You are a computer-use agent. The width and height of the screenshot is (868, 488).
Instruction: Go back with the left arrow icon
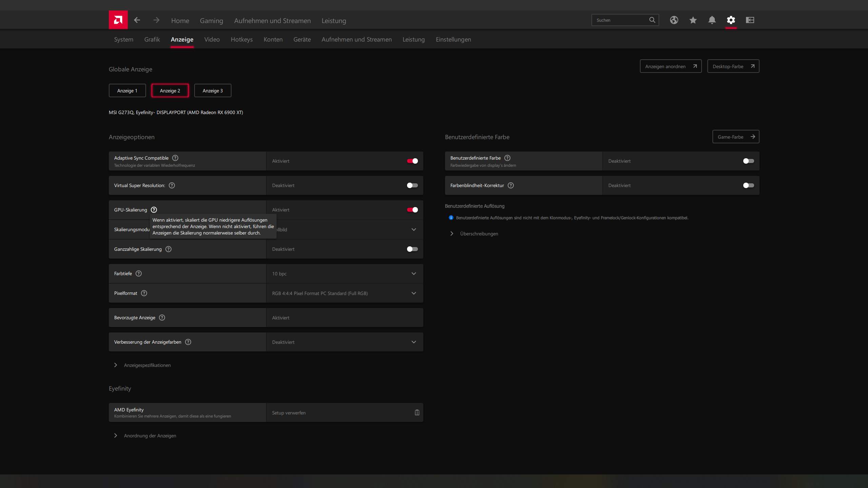pyautogui.click(x=137, y=20)
